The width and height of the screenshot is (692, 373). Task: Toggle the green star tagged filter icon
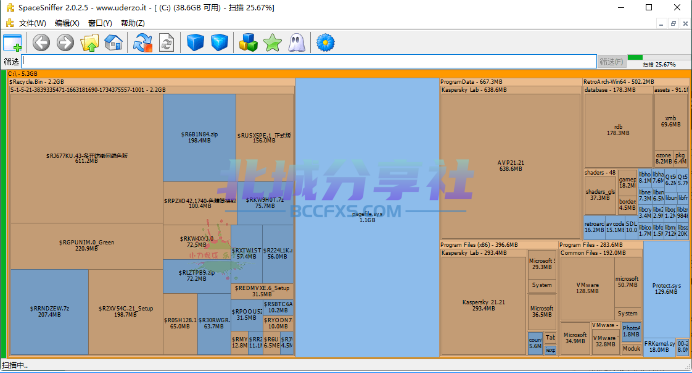tap(272, 43)
